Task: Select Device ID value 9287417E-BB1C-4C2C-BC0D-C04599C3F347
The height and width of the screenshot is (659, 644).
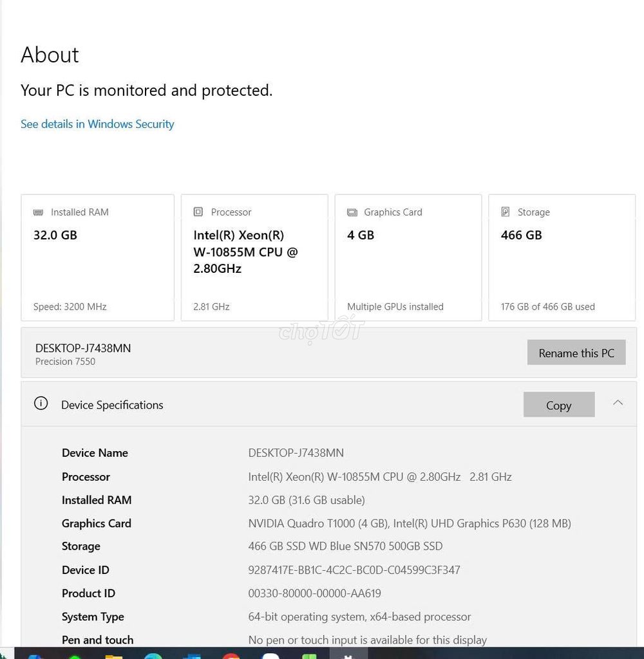Action: pos(354,570)
